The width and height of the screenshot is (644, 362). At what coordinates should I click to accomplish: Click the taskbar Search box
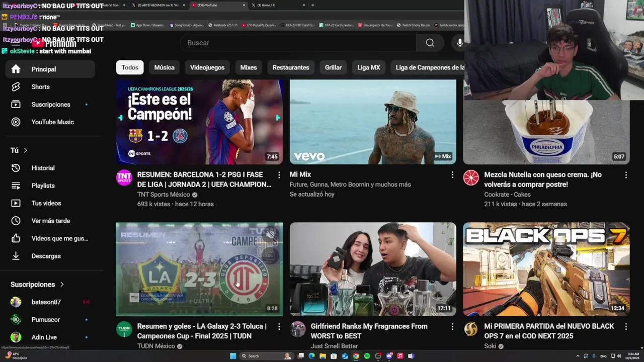click(266, 356)
